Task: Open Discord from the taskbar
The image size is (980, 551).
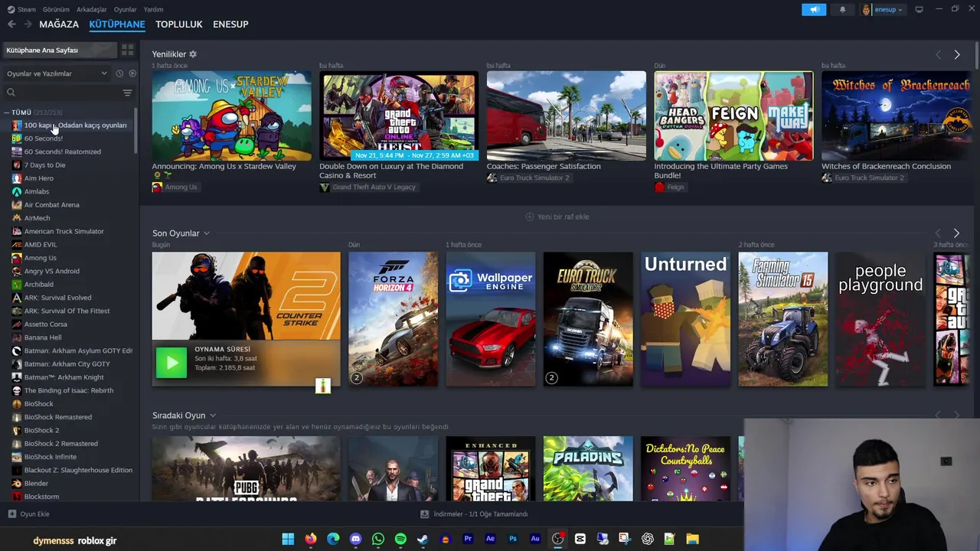Action: tap(355, 539)
